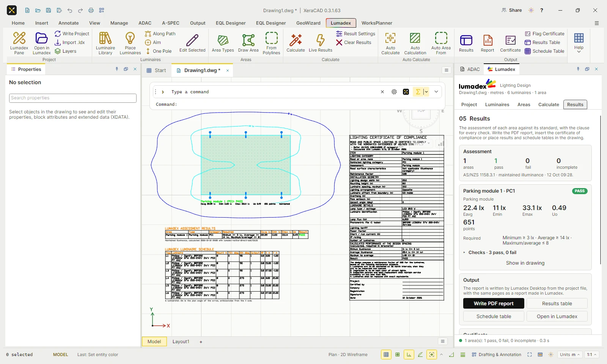This screenshot has width=607, height=364.
Task: Switch light/dark theme sun icon
Action: pos(531,10)
